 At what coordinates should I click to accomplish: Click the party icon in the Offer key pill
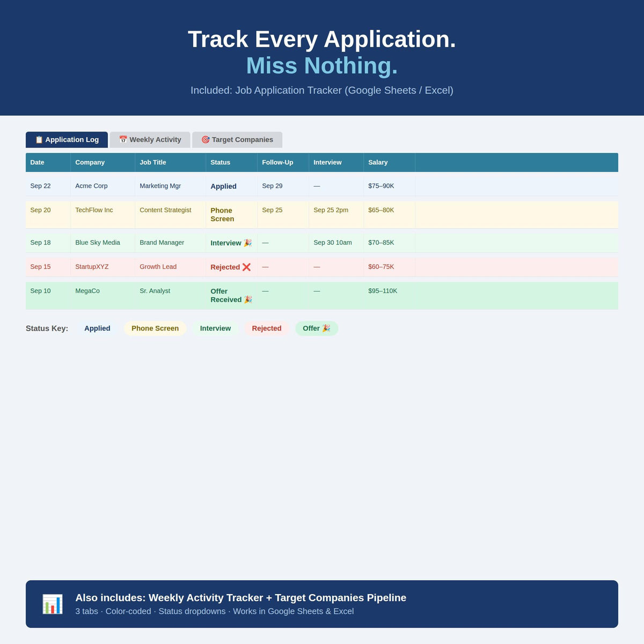[x=326, y=328]
